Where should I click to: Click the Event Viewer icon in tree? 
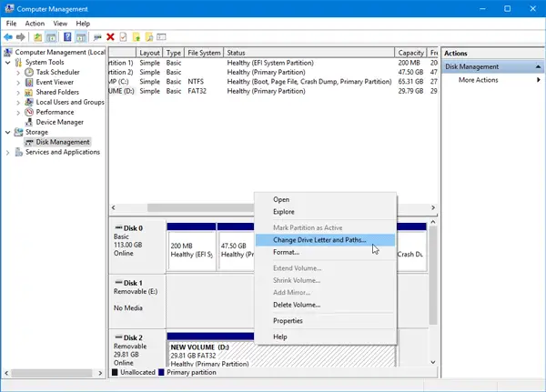(29, 82)
